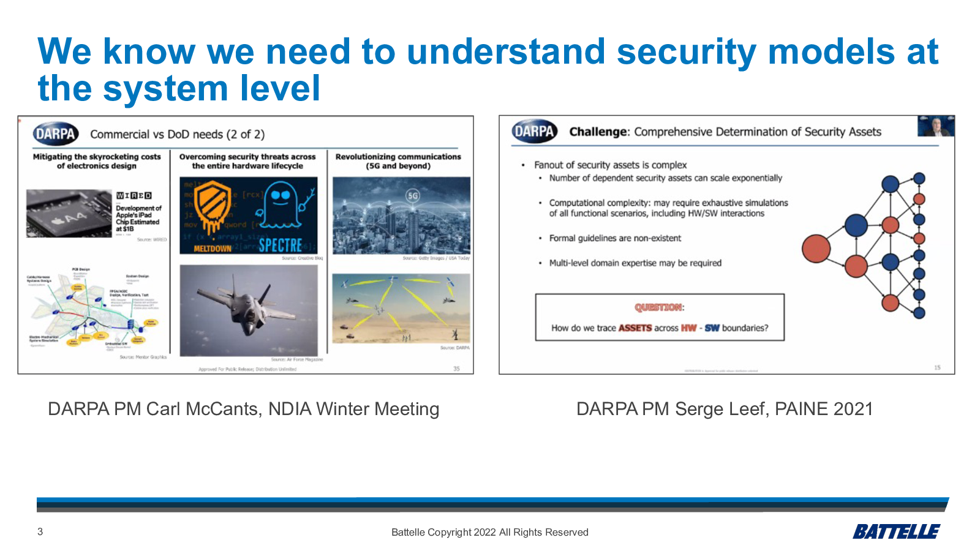Click the security assets node graph
This screenshot has height=551, width=980.
pyautogui.click(x=864, y=246)
